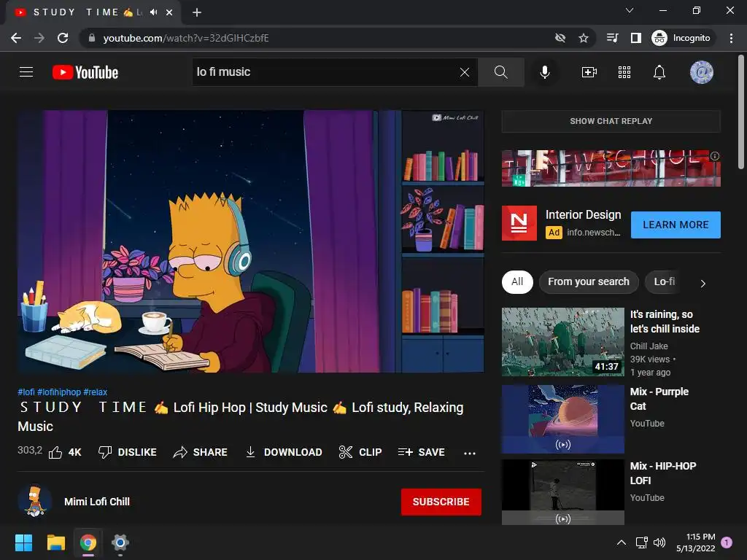Screen dimensions: 747x560
Task: Select the All filter chip
Action: click(x=517, y=281)
